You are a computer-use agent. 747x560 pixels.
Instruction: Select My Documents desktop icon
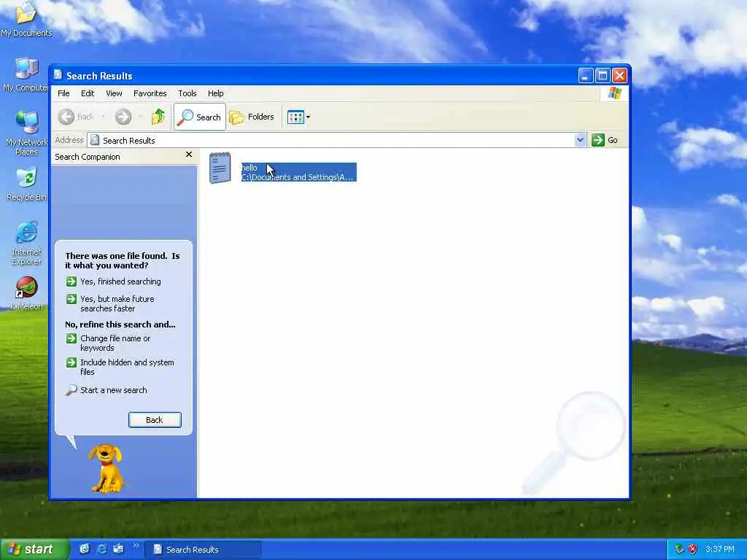[26, 20]
